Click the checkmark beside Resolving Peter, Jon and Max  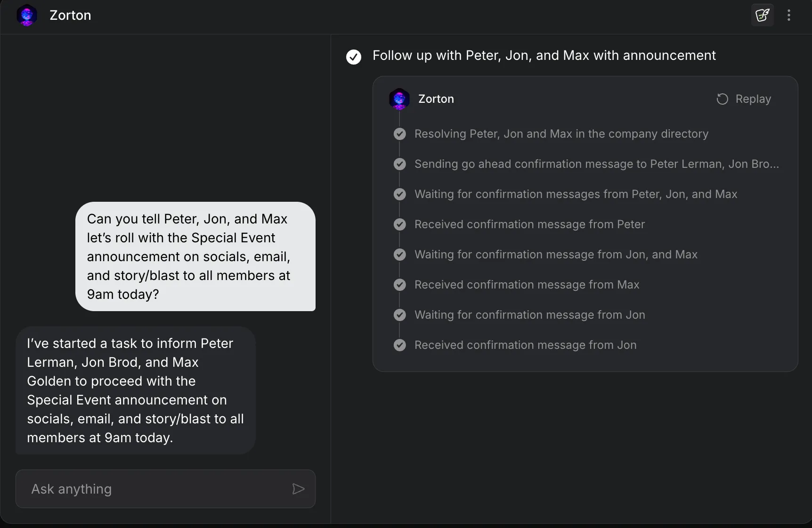pos(400,134)
